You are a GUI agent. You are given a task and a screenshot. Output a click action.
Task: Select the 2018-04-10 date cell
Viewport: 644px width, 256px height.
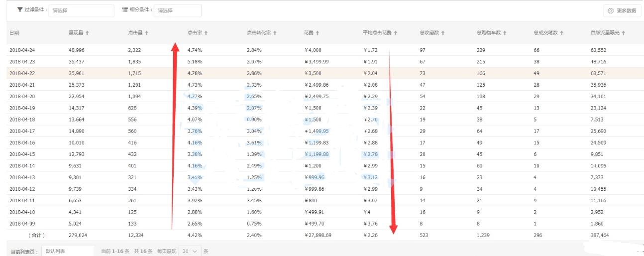pos(23,212)
